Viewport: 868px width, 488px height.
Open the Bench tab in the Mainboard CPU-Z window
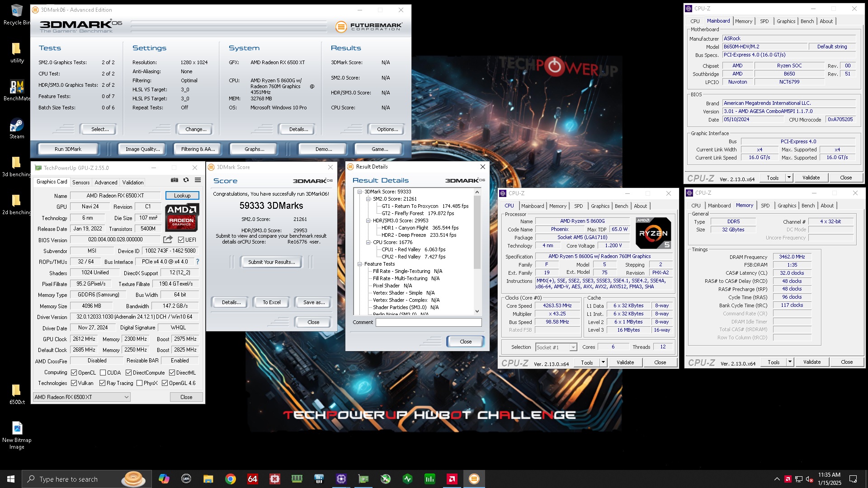coord(807,21)
